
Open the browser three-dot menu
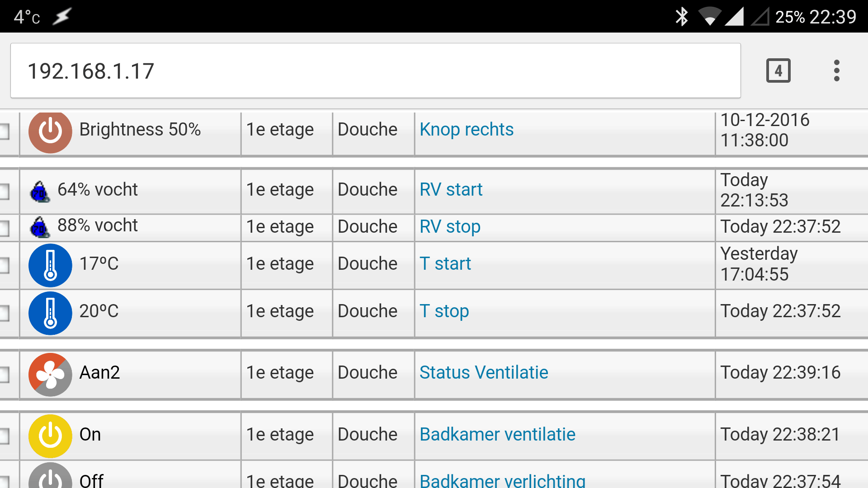(836, 71)
